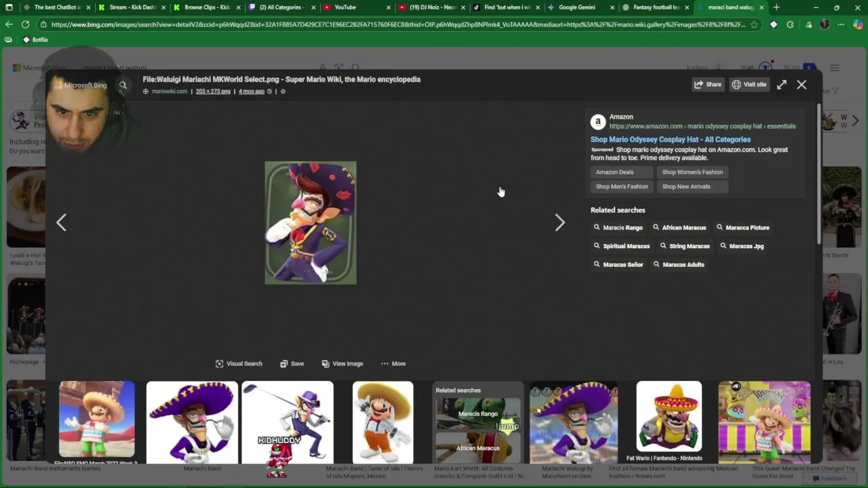Switch to (19) DJ Noiz tab

[431, 7]
